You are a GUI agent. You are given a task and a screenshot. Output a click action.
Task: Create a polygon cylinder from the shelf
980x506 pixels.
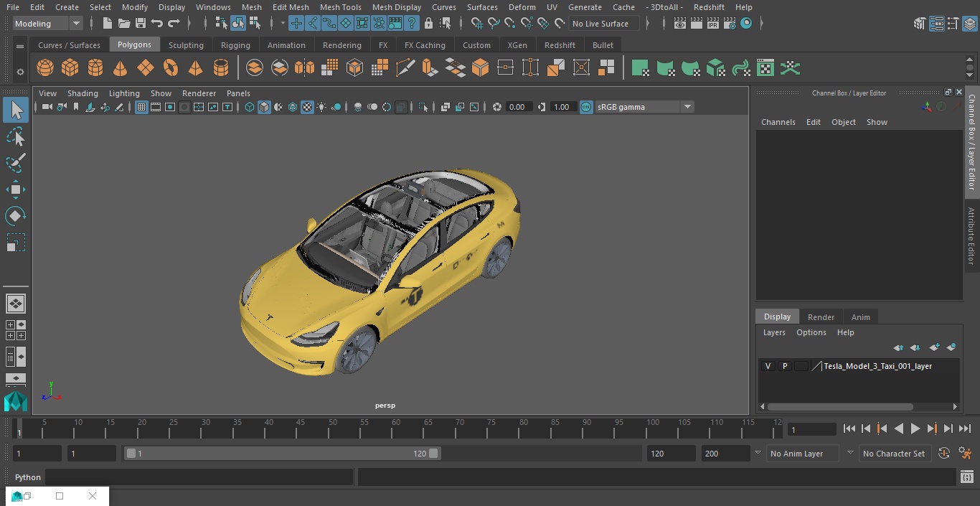(x=95, y=68)
